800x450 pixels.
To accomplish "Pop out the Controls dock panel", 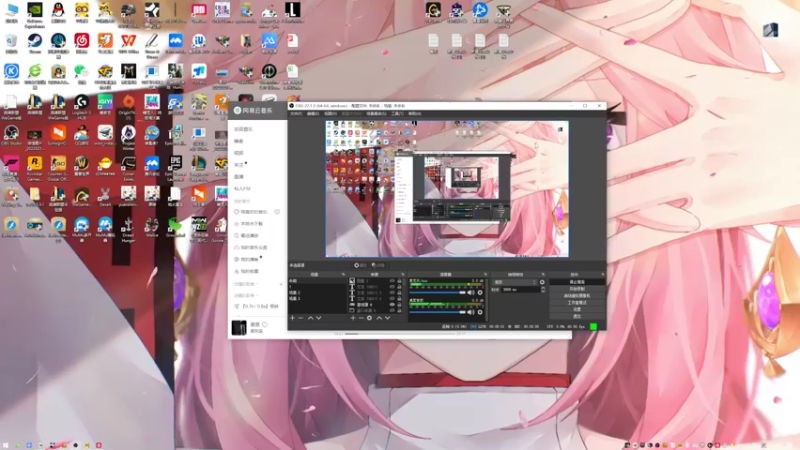I will [603, 274].
